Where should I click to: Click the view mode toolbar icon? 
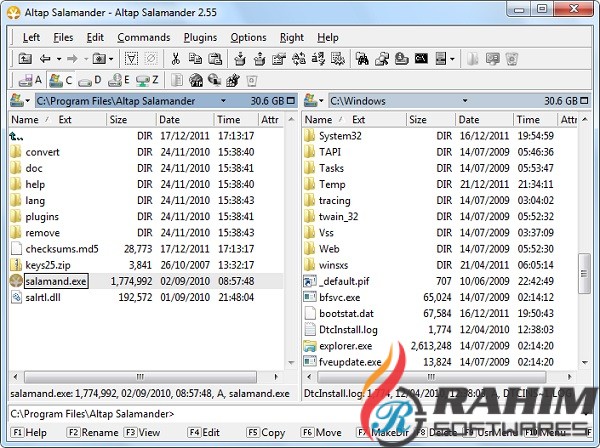[441, 59]
